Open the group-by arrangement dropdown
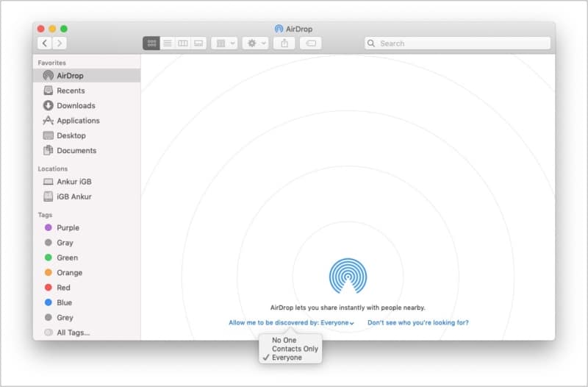 pos(223,43)
